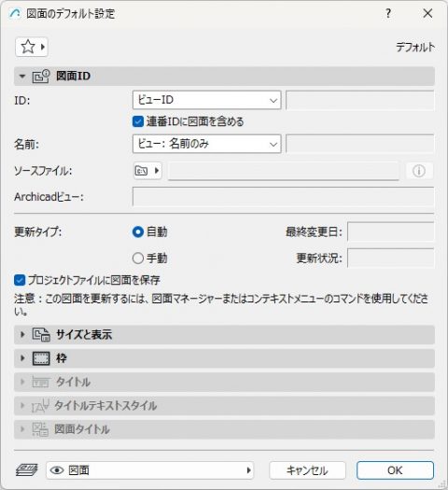
Task: Click the 注意 note about updating the drawing
Action: point(221,304)
